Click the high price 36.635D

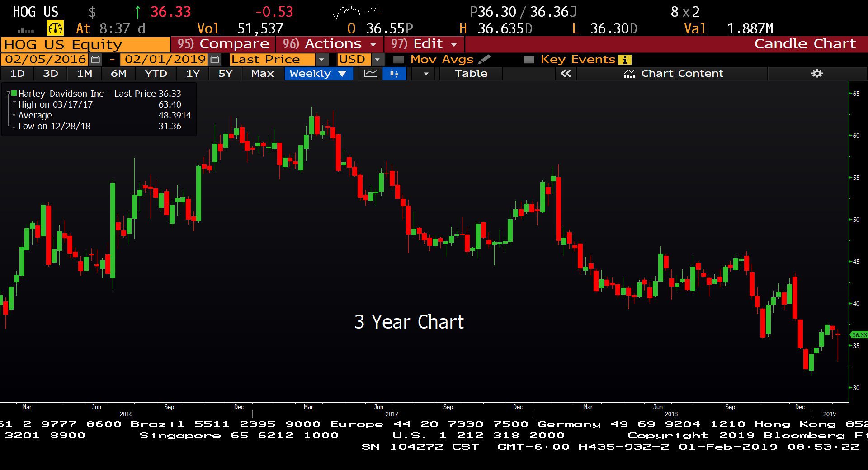[x=505, y=28]
